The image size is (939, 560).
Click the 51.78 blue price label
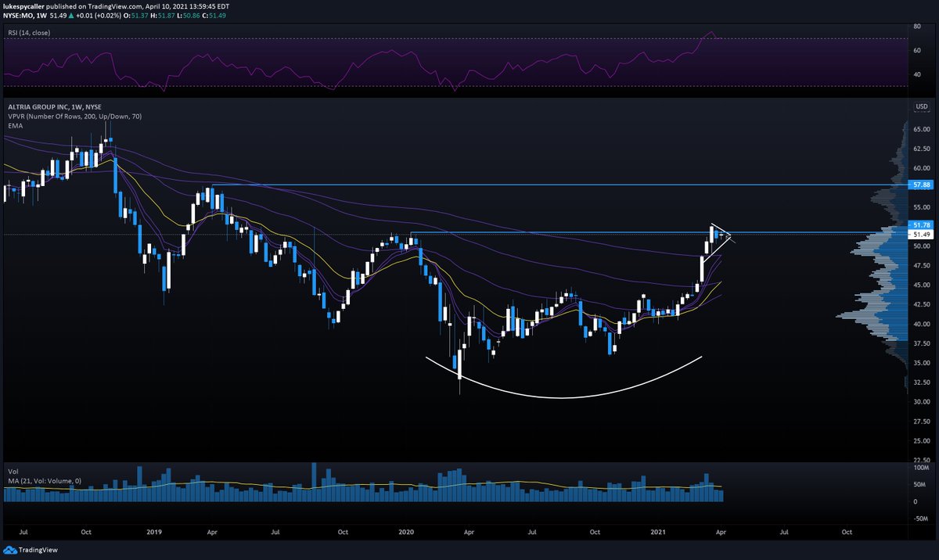tap(921, 224)
